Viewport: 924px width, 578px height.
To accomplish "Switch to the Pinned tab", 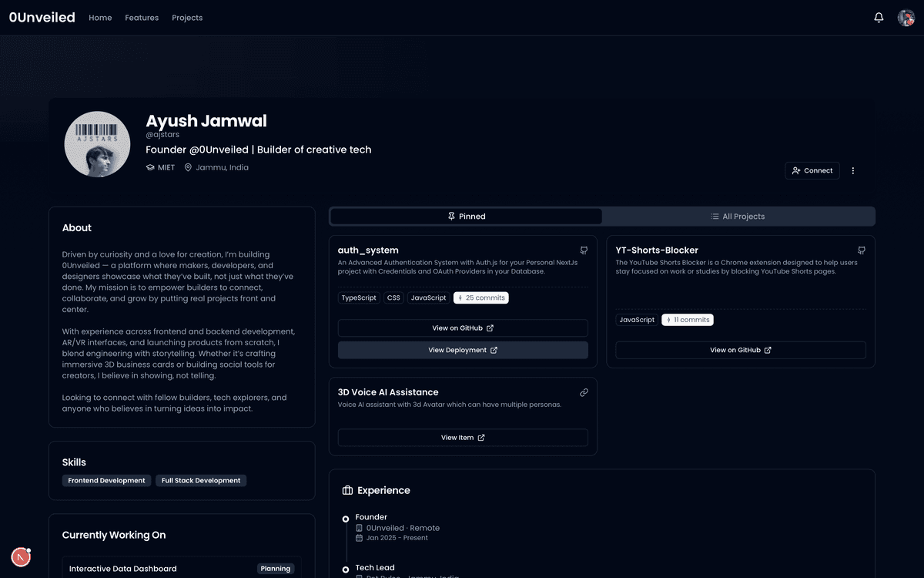I will point(466,217).
